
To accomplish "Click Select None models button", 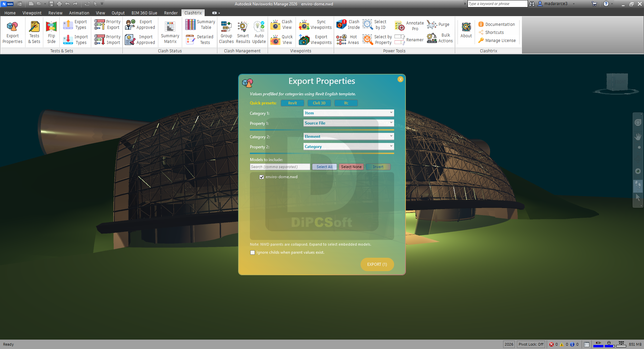I will coord(351,167).
